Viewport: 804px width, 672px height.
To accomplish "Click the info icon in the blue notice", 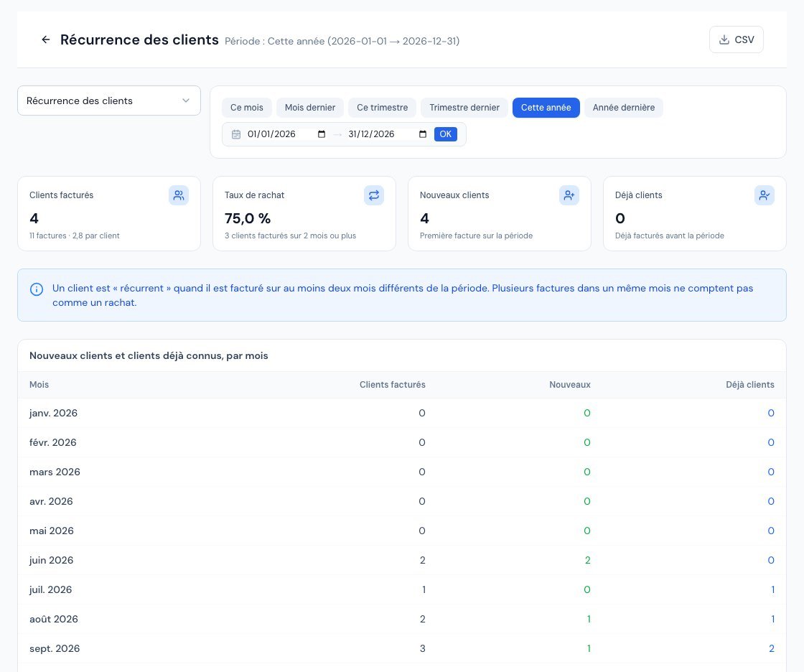I will 37,289.
